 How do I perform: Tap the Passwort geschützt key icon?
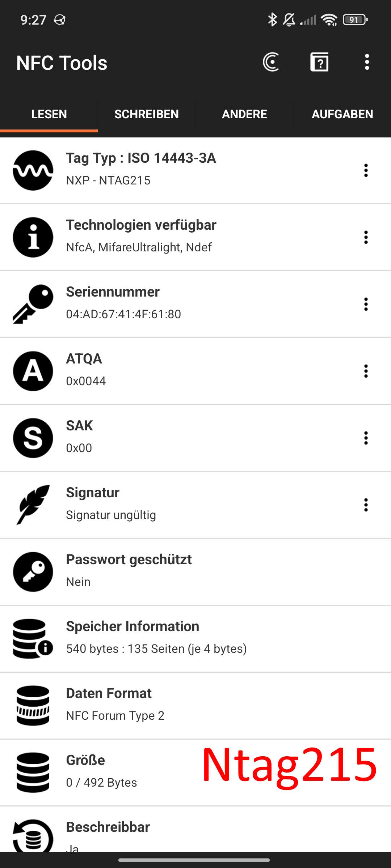point(33,572)
